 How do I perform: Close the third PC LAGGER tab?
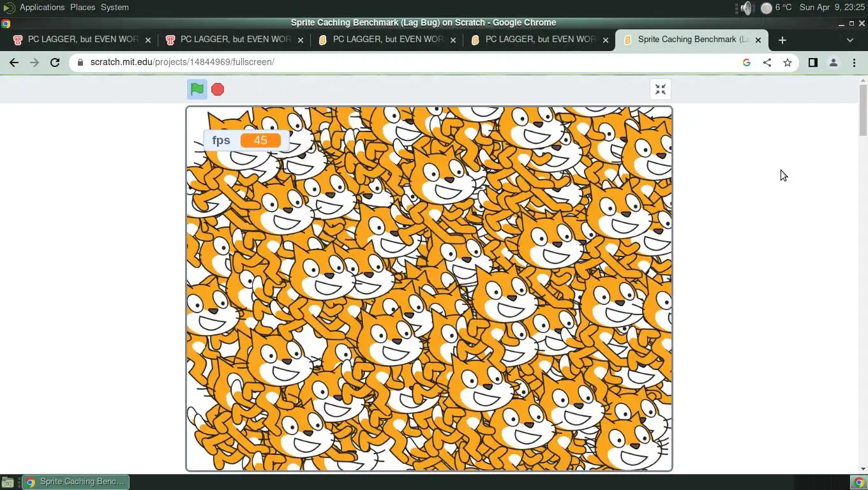tap(453, 40)
